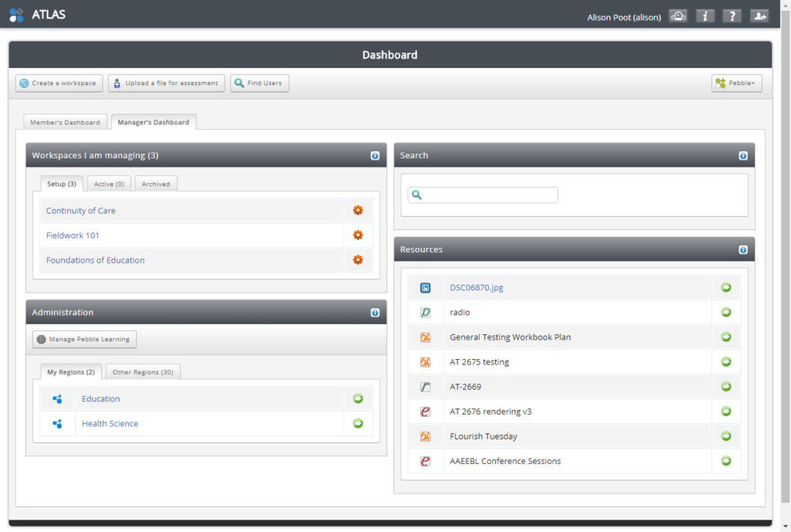791x532 pixels.
Task: Select My Regions (2) tab
Action: click(70, 371)
